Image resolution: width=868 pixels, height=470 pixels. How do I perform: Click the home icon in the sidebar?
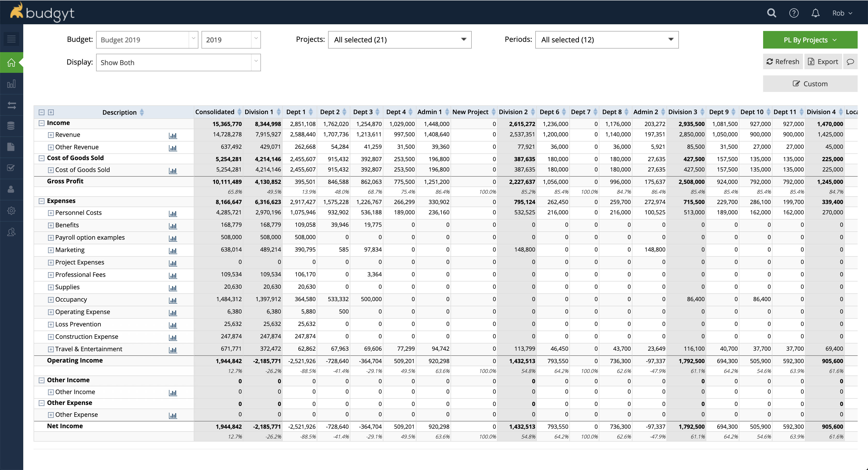pyautogui.click(x=11, y=63)
